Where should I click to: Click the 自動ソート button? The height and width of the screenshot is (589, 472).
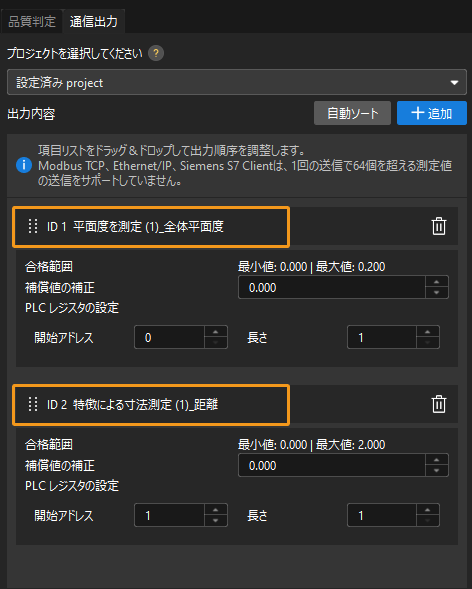(x=352, y=113)
